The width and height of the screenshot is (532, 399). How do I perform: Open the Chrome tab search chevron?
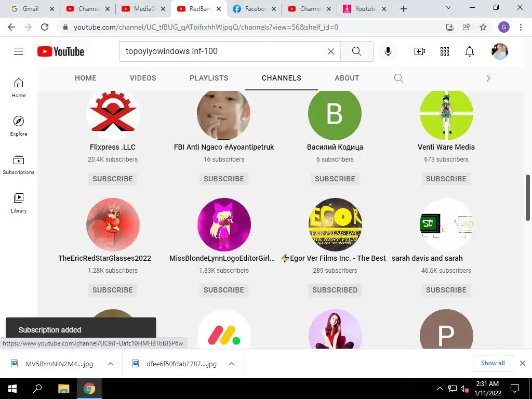click(x=448, y=7)
